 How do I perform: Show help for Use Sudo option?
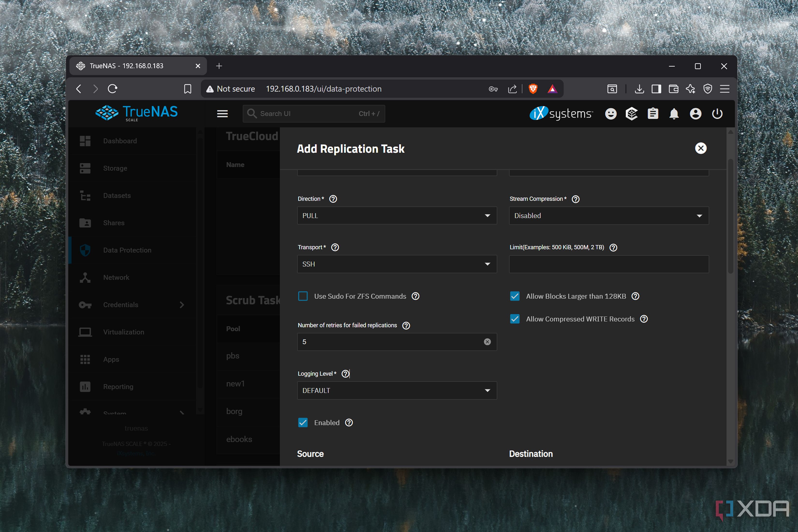(x=415, y=296)
